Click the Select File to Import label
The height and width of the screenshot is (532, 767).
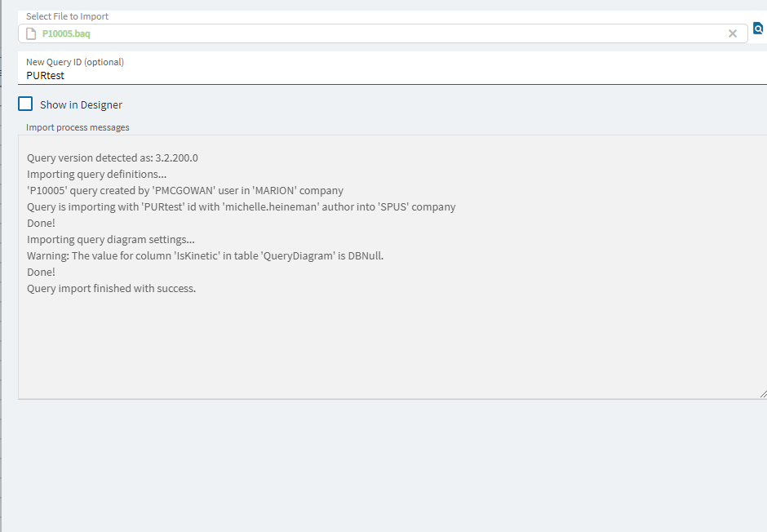click(67, 16)
